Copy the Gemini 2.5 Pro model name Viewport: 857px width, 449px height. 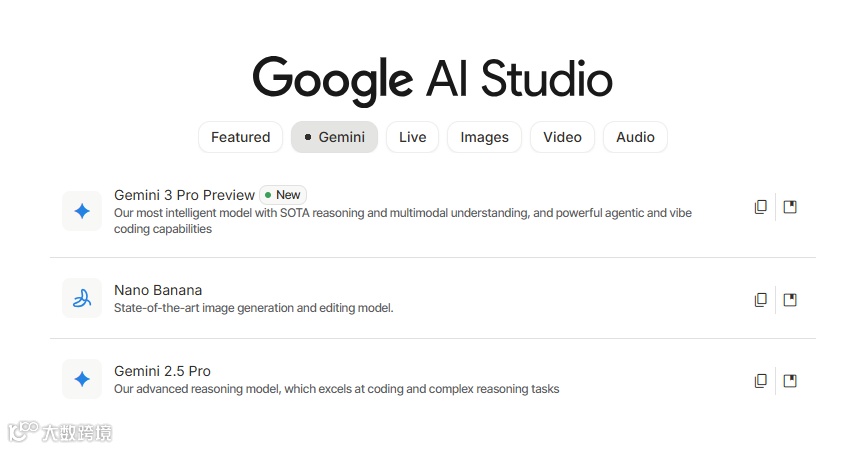pyautogui.click(x=760, y=381)
